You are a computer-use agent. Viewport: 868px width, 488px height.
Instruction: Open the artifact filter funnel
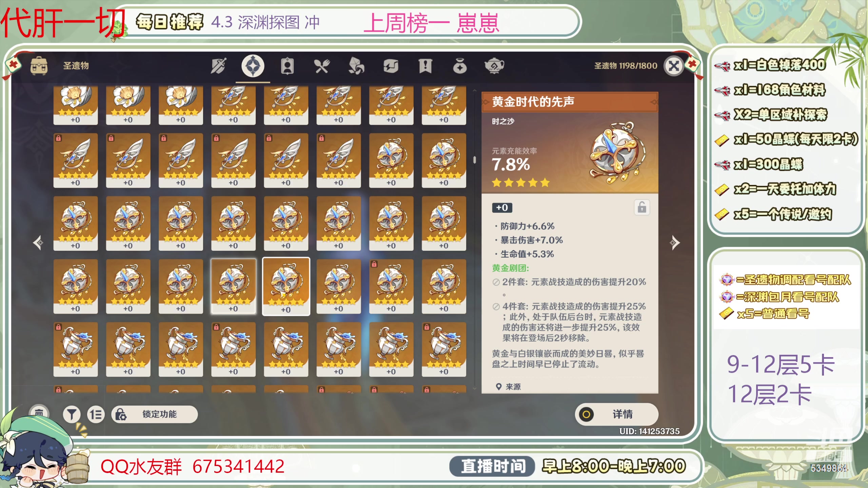(x=72, y=414)
